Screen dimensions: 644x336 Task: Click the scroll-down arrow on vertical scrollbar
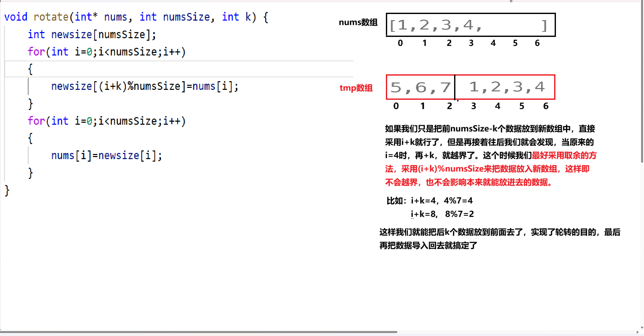click(642, 328)
